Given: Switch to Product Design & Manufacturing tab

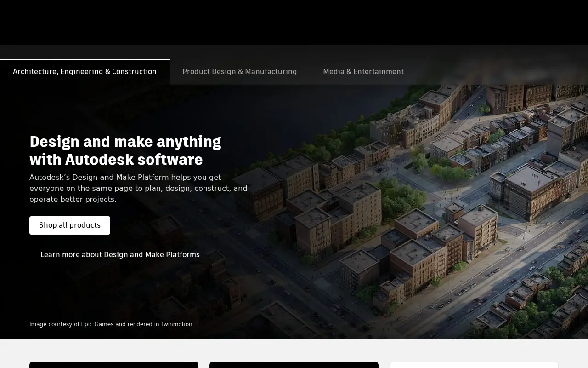Looking at the screenshot, I should 240,72.
